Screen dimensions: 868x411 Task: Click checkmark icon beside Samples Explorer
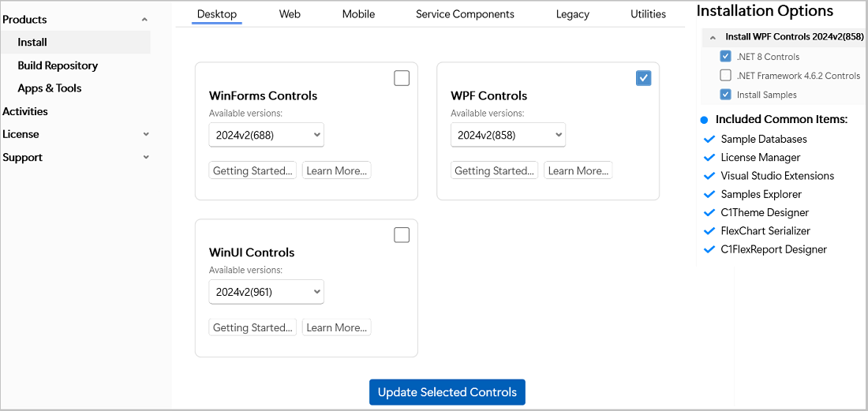(x=709, y=194)
